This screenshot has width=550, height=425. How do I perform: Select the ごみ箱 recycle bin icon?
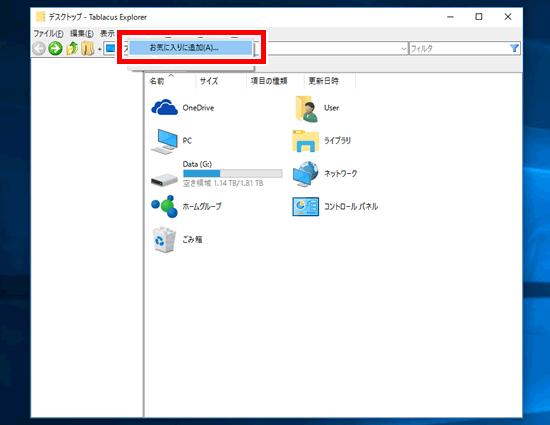pyautogui.click(x=164, y=240)
